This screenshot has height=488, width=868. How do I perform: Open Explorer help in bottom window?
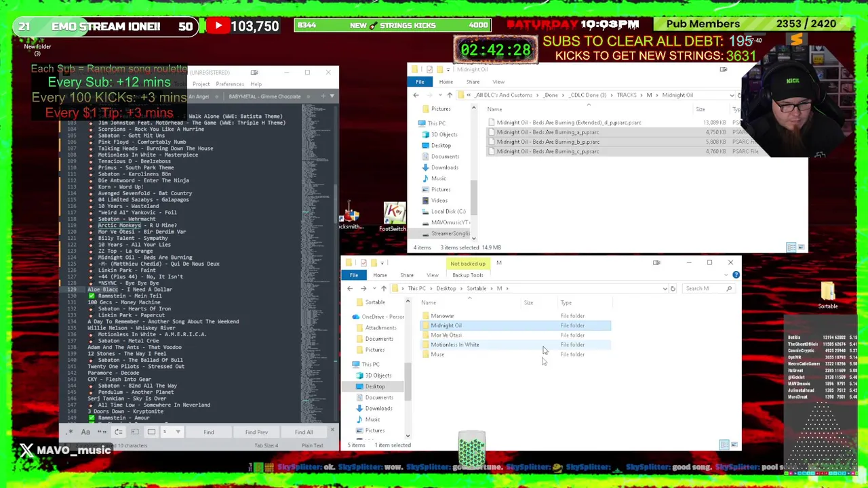coord(736,274)
